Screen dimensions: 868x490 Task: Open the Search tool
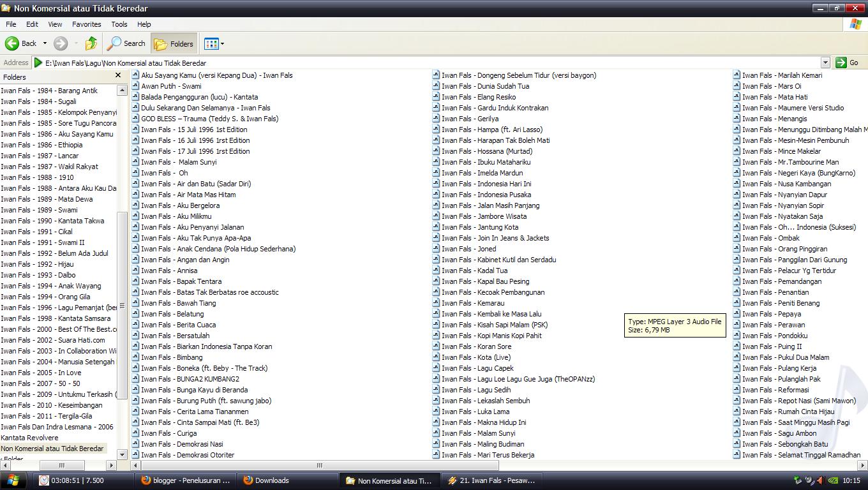click(126, 43)
